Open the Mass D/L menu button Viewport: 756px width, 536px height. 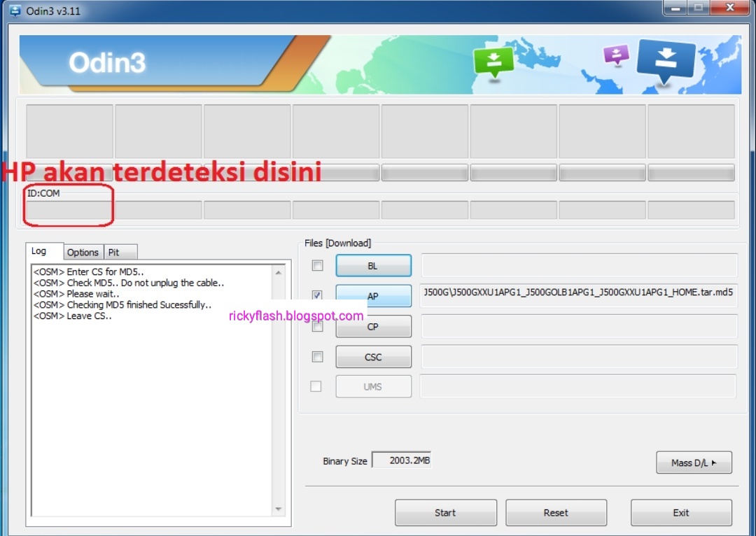tap(694, 463)
